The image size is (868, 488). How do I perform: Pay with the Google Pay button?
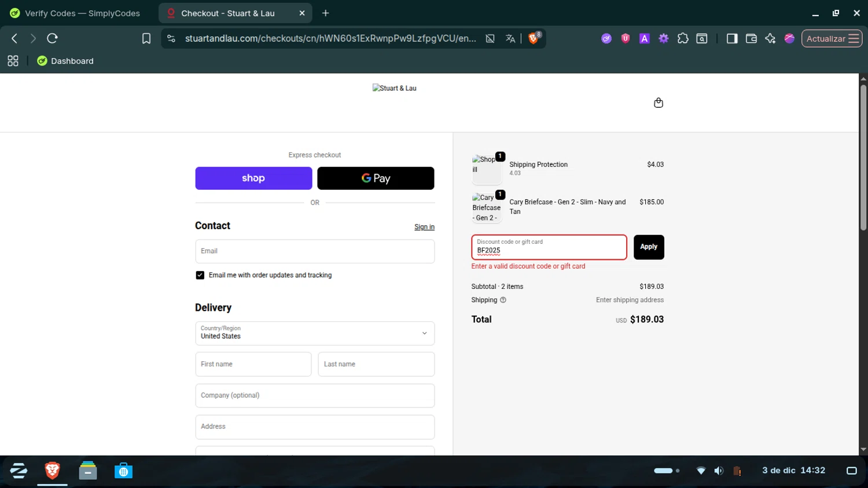click(376, 178)
